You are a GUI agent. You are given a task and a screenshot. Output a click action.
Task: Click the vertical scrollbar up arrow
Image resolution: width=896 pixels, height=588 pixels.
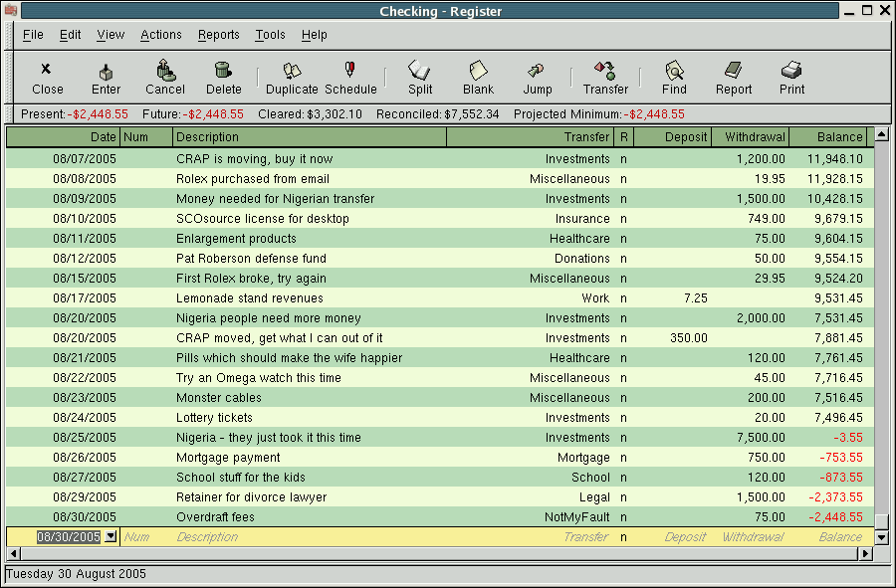[881, 135]
